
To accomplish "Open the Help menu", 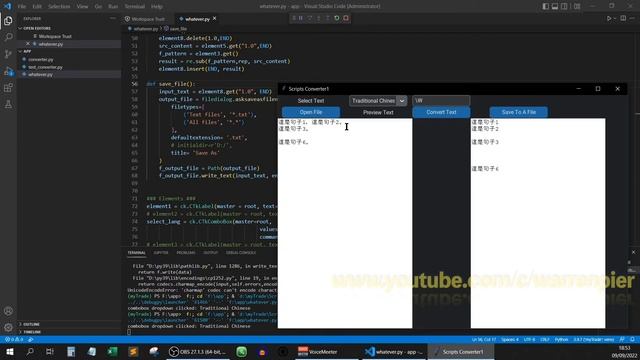I will pos(157,7).
